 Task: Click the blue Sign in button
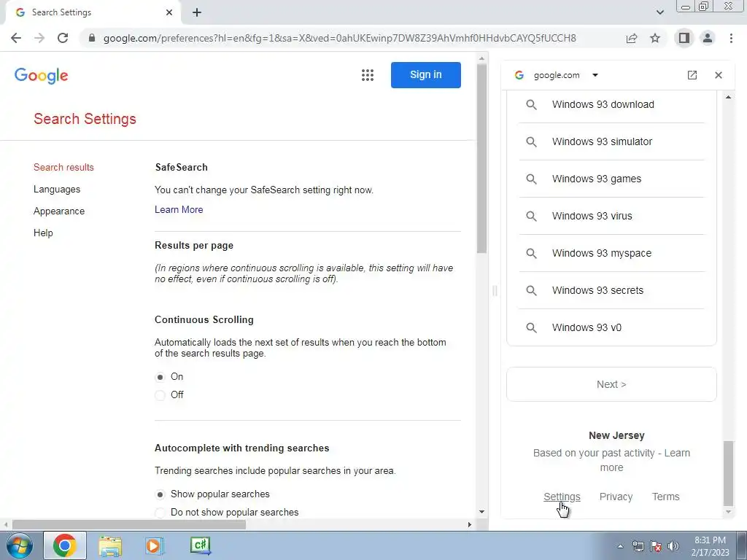click(x=426, y=75)
